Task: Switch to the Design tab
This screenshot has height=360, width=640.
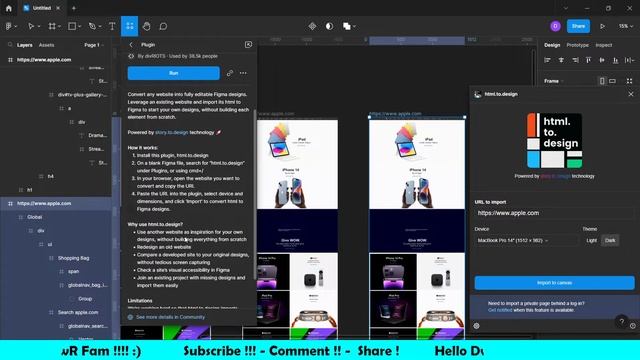Action: 552,45
